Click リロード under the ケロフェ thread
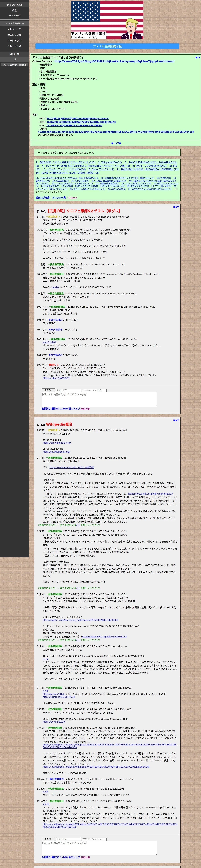The height and width of the screenshot is (868, 201). tap(85, 408)
